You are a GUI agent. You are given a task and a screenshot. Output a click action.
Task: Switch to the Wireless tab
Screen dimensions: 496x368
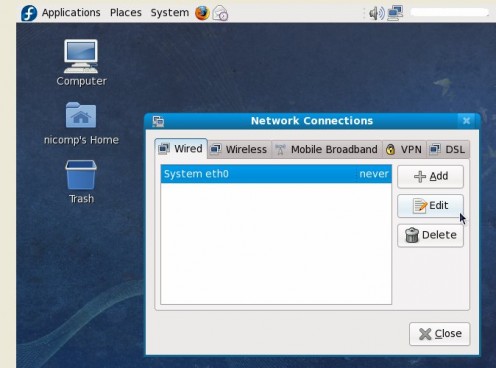click(239, 149)
